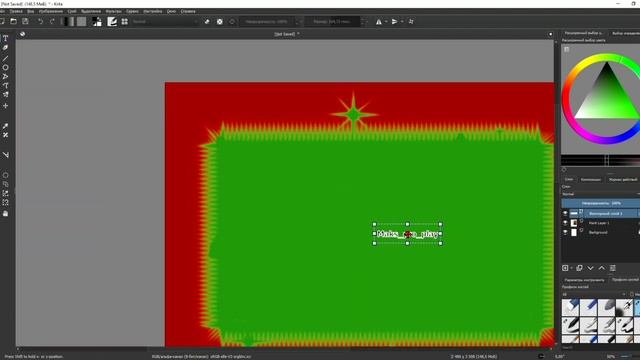Open the fill pattern chooser
Image resolution: width=640 pixels, height=360 pixels.
[82, 21]
